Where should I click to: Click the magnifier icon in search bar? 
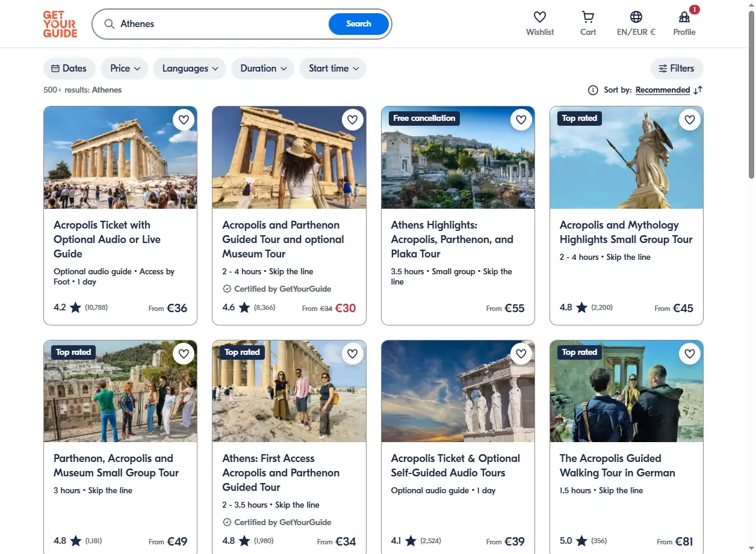(x=110, y=24)
